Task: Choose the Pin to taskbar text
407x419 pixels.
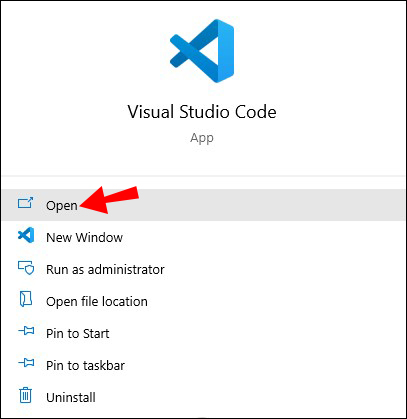Action: click(x=85, y=365)
